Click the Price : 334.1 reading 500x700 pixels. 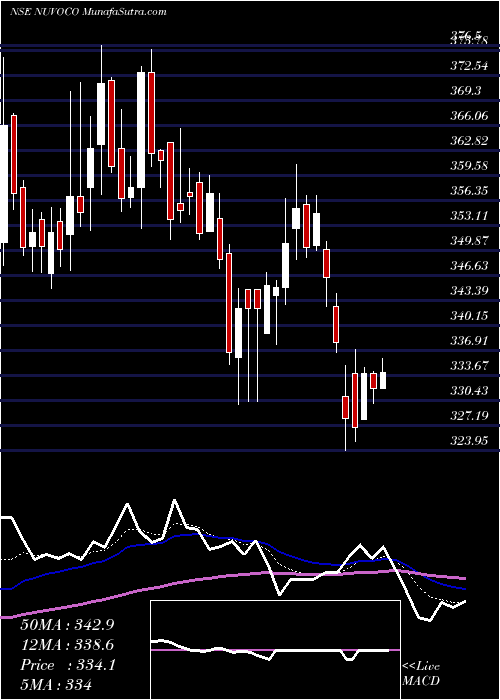tap(68, 665)
